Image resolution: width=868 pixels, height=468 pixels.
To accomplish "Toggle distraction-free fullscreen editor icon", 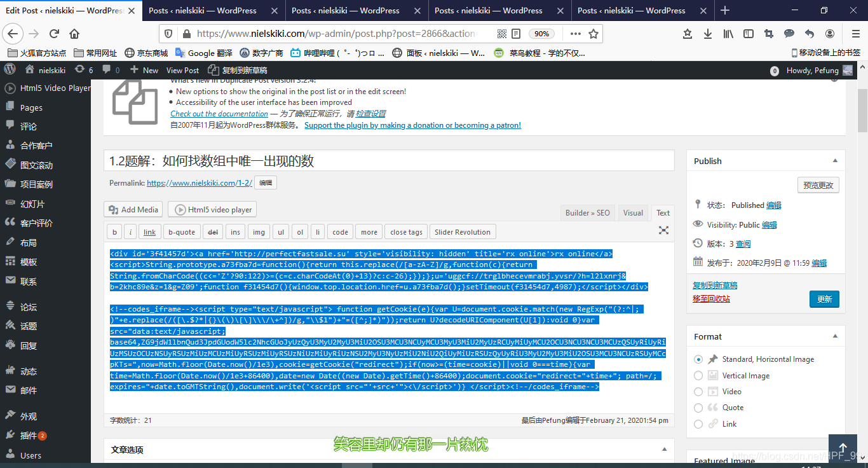I will pyautogui.click(x=663, y=230).
